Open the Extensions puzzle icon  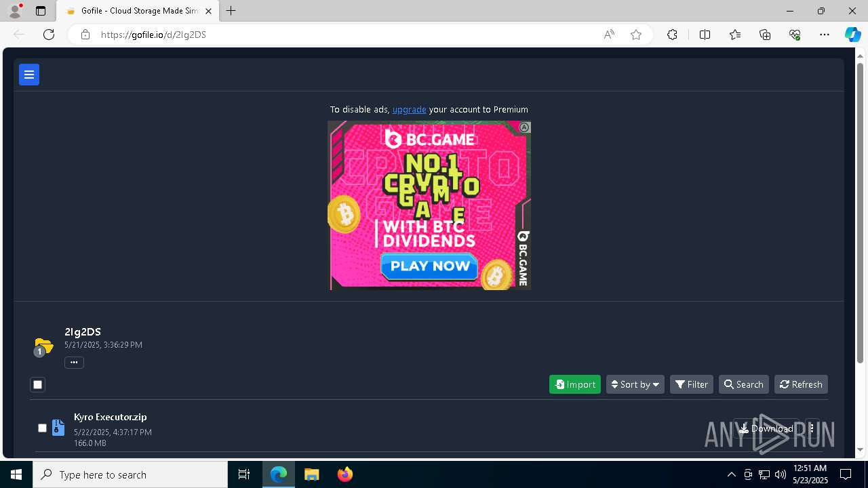coord(672,35)
